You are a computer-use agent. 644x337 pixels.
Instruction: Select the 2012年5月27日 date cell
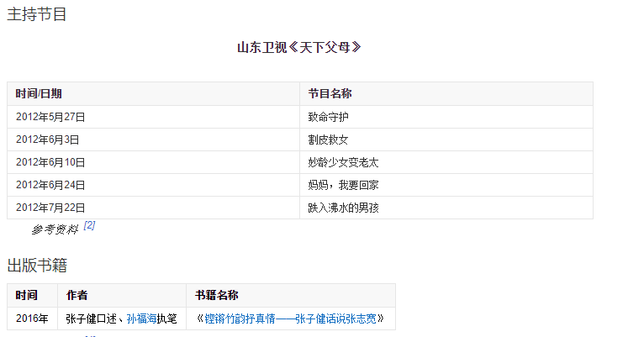(50, 117)
